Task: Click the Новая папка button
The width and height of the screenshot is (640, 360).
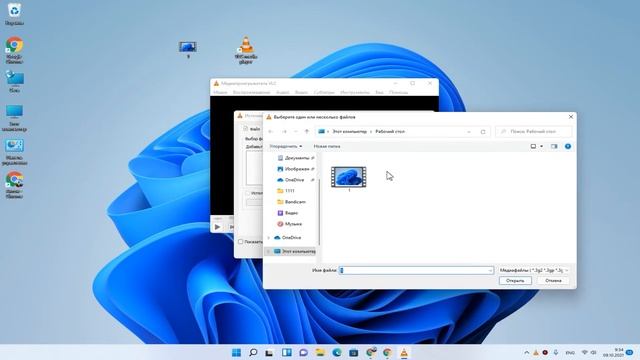Action: [x=327, y=146]
